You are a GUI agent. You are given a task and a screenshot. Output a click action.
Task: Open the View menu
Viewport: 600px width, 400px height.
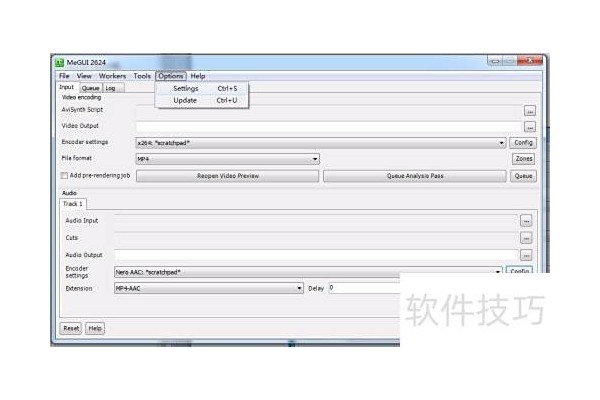point(84,76)
